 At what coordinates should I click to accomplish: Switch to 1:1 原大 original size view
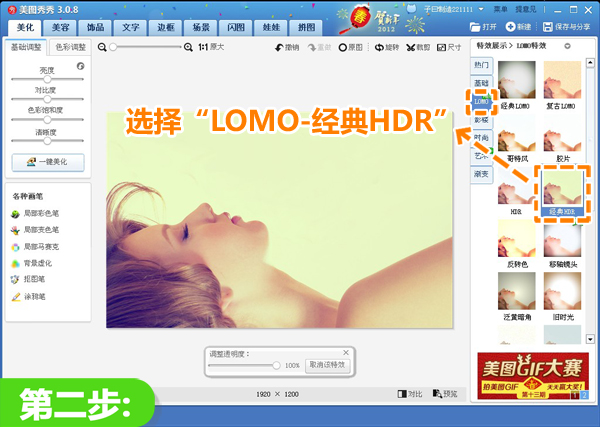tap(210, 47)
